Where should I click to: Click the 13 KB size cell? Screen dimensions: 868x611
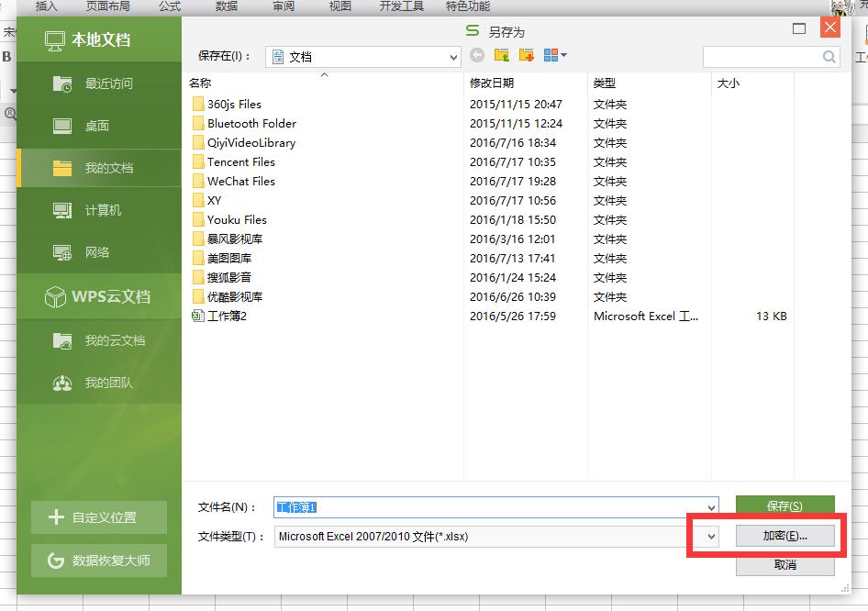(x=771, y=316)
